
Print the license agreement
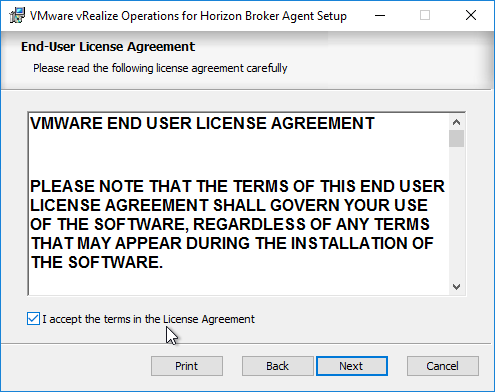pyautogui.click(x=187, y=366)
